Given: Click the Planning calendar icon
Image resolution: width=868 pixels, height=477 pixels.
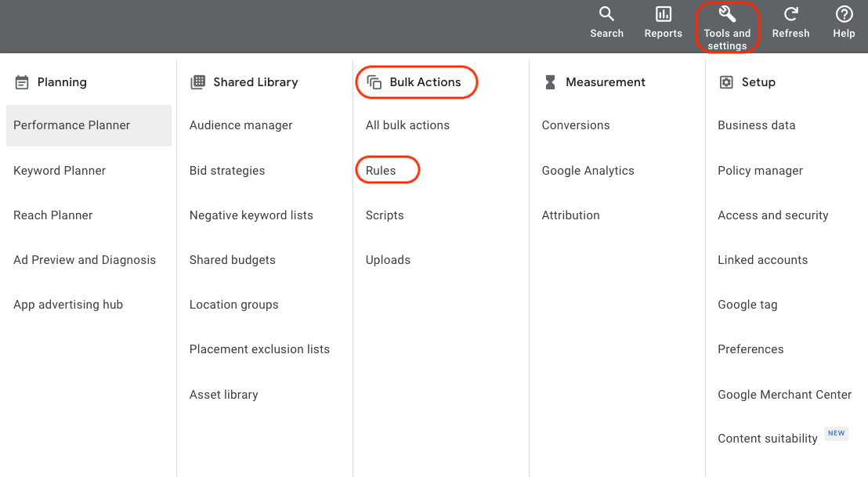Looking at the screenshot, I should [x=23, y=81].
